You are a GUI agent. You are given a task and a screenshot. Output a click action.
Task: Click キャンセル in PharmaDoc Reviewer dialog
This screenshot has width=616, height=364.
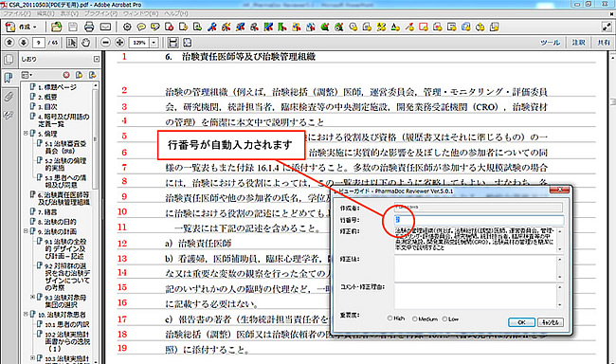point(551,322)
